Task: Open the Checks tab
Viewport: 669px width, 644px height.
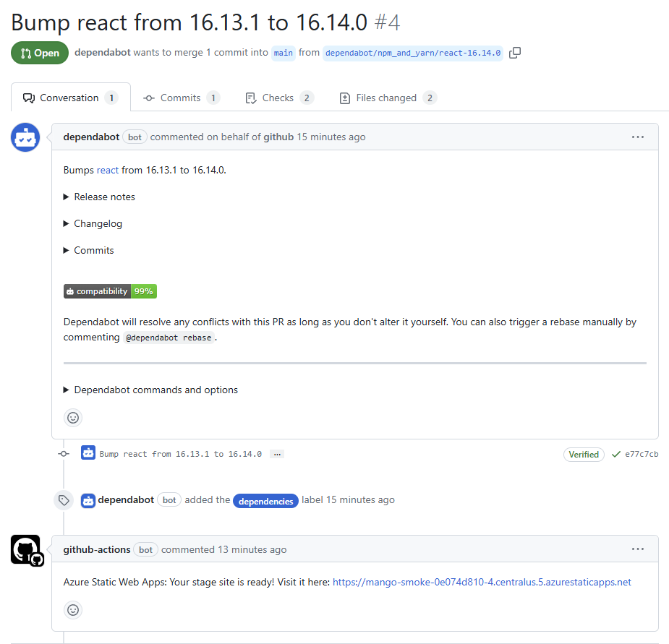Action: point(279,98)
